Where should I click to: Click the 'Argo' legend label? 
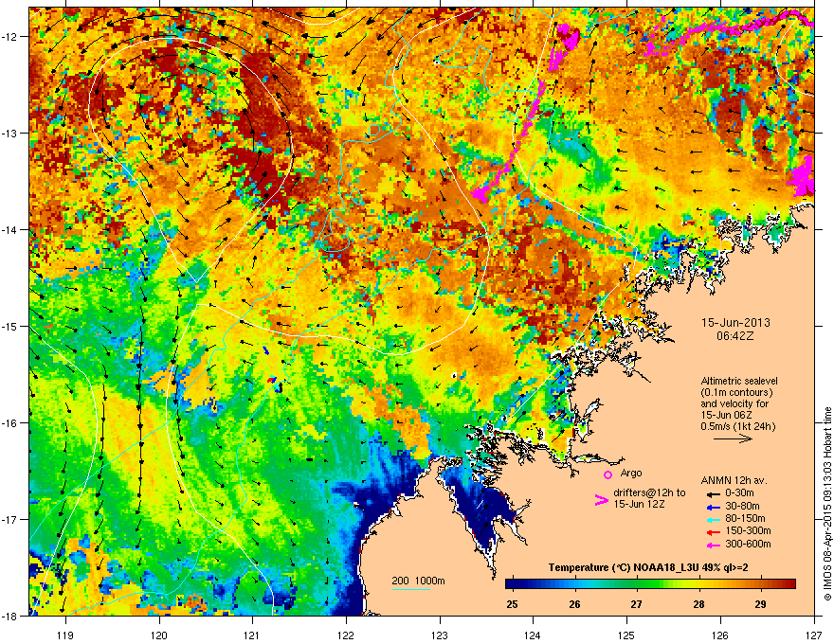pyautogui.click(x=631, y=473)
